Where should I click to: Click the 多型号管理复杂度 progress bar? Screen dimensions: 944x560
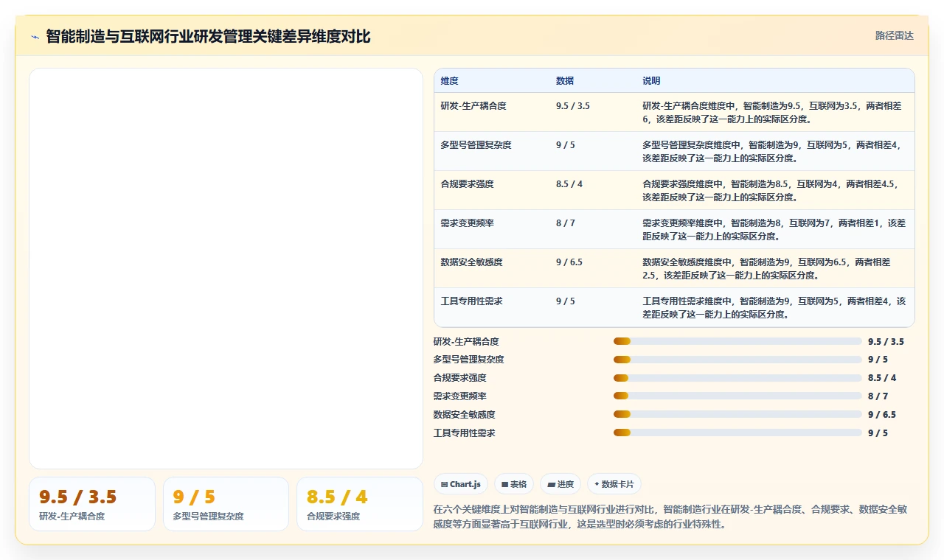click(737, 360)
